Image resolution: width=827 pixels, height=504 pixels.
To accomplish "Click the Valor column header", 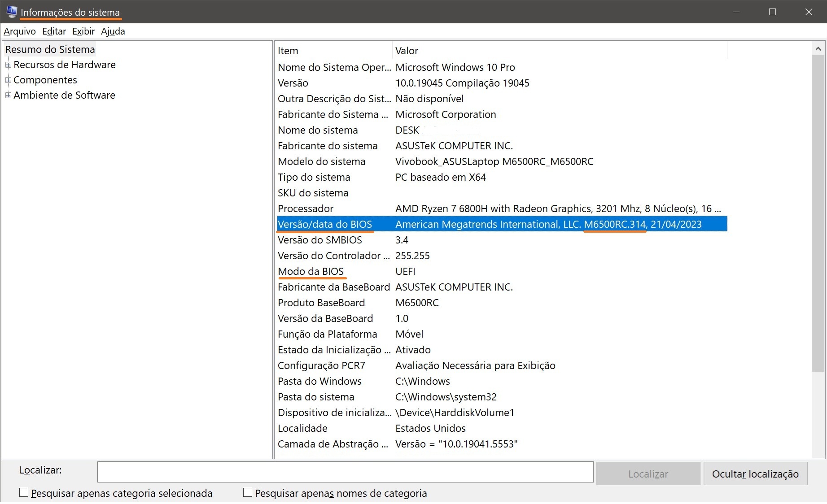I will click(559, 51).
